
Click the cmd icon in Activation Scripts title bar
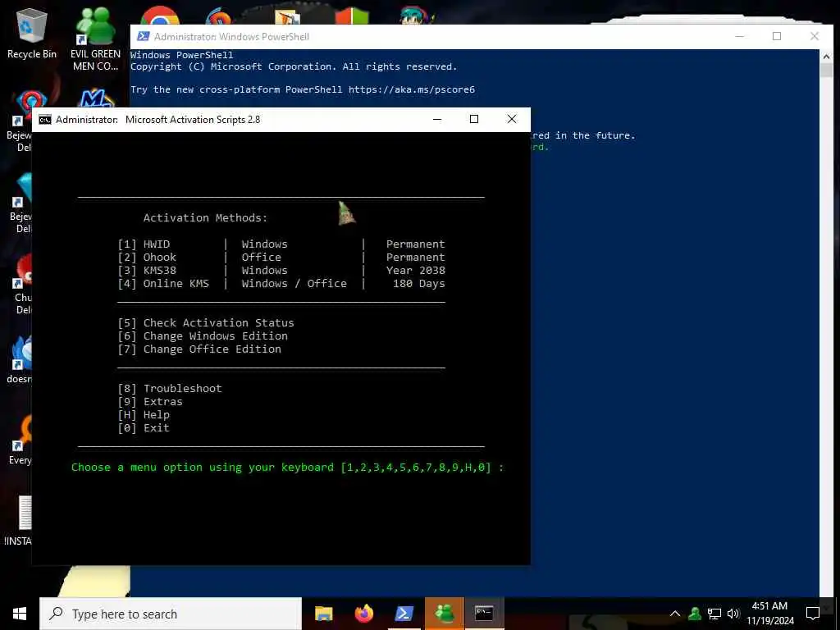point(45,120)
